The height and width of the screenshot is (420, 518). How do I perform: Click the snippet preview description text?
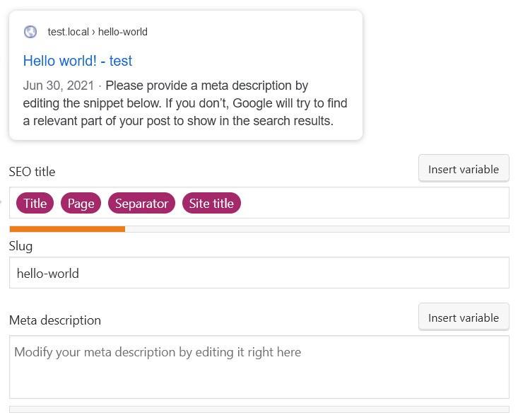pos(185,103)
